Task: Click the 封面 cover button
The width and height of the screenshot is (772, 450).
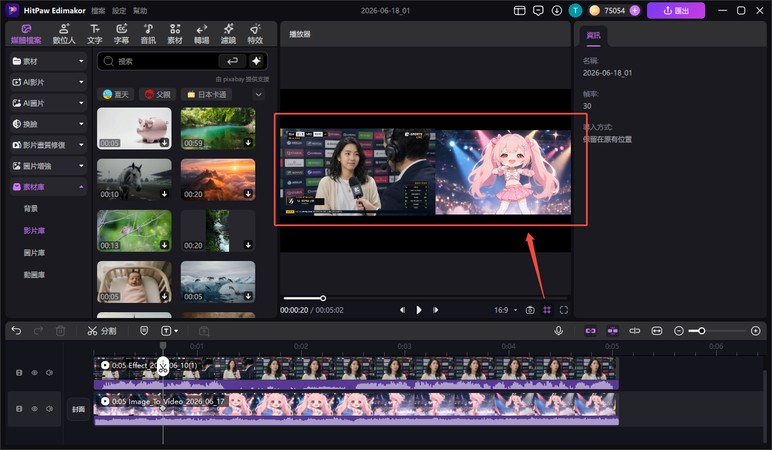Action: [78, 409]
